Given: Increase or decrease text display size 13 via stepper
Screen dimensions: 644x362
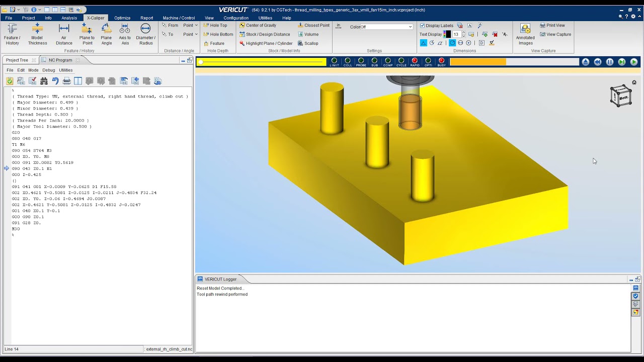Looking at the screenshot, I should coord(463,34).
